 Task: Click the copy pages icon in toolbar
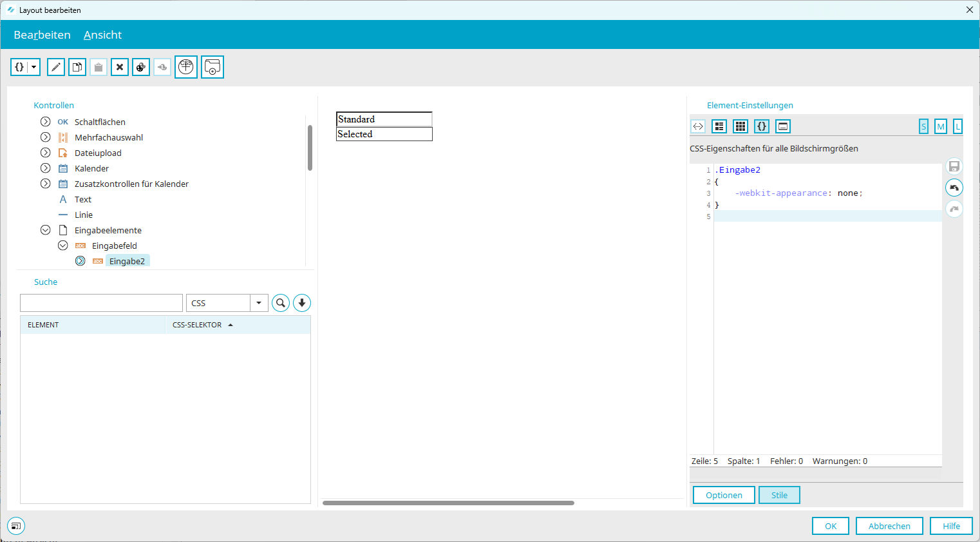77,67
